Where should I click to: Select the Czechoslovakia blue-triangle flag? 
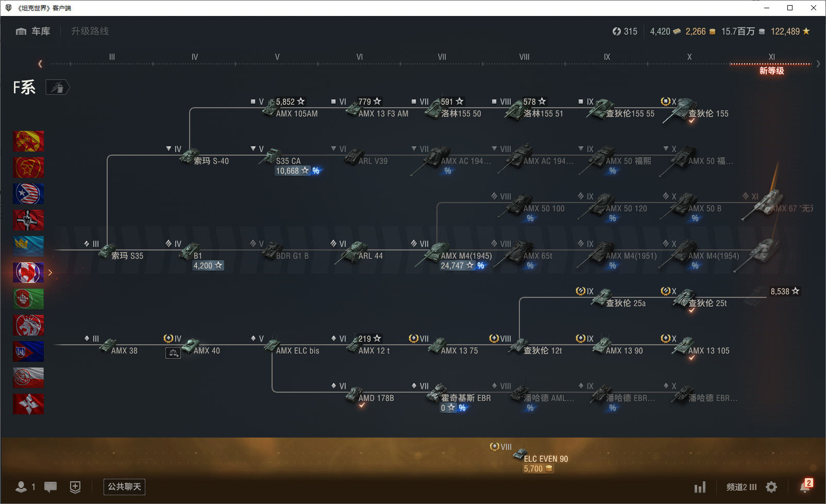point(28,351)
